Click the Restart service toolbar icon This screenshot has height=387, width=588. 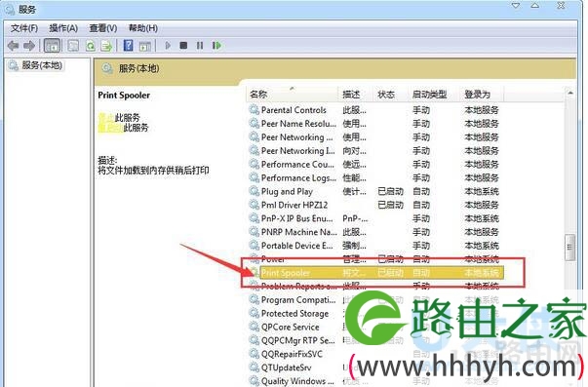point(216,46)
